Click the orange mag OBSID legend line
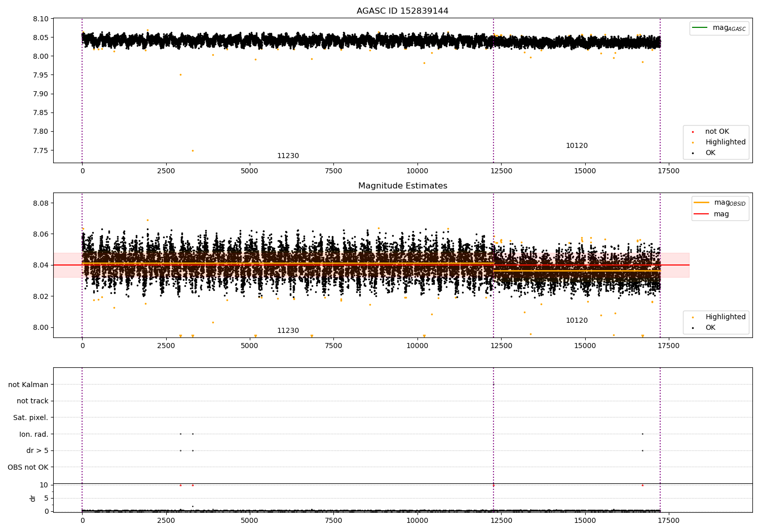This screenshot has height=532, width=760. point(701,203)
